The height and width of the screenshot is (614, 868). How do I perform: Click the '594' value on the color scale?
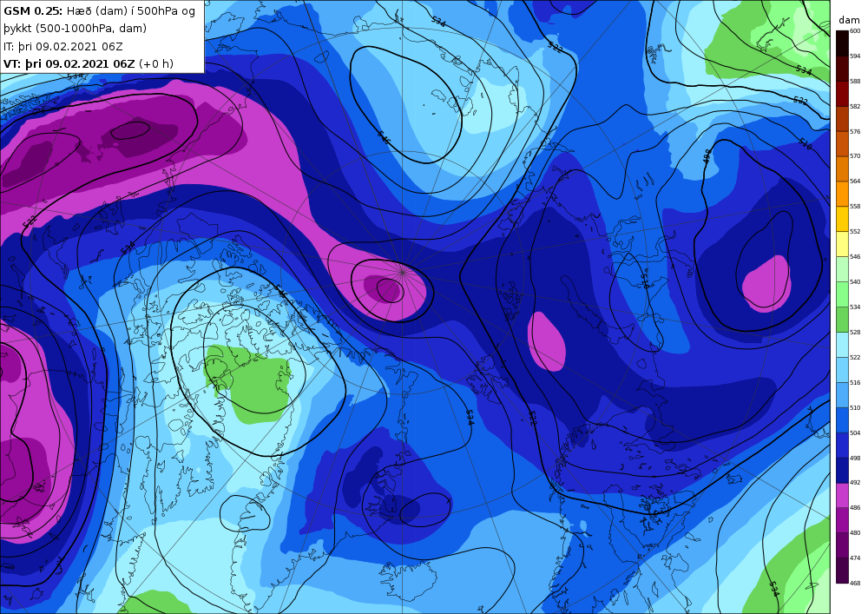click(855, 56)
